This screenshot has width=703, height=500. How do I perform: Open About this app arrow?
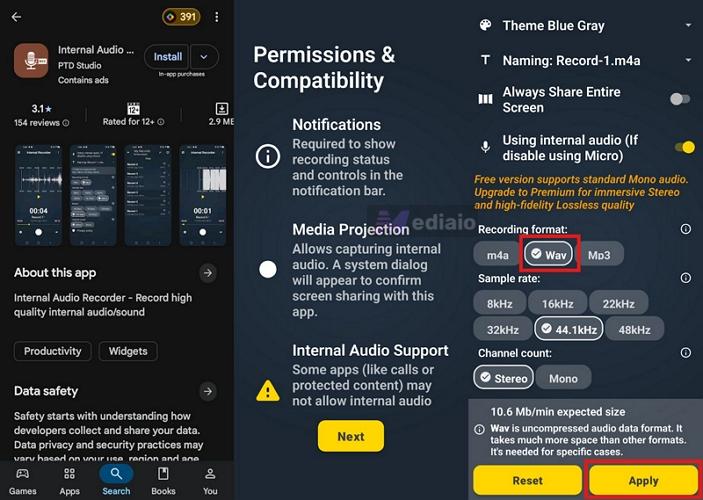tap(208, 273)
